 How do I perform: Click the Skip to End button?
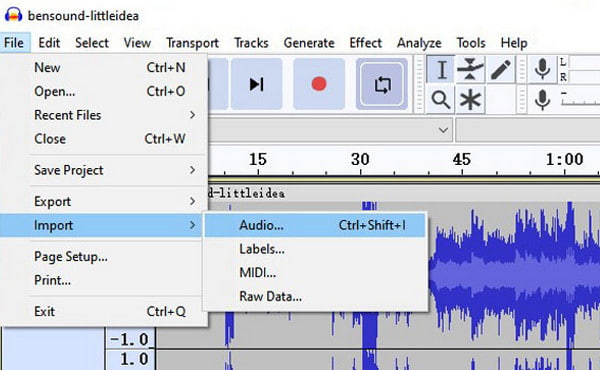point(256,84)
